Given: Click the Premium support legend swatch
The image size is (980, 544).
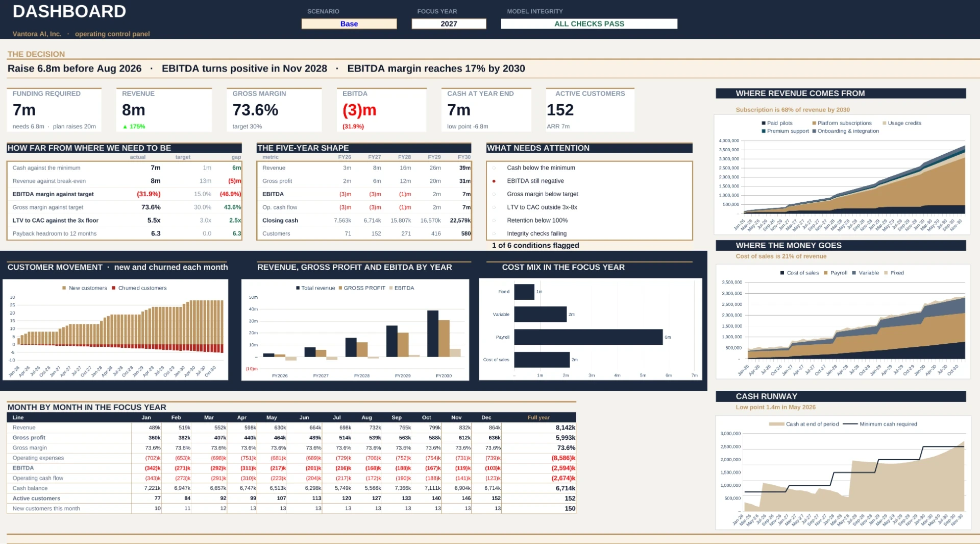Looking at the screenshot, I should click(x=764, y=131).
